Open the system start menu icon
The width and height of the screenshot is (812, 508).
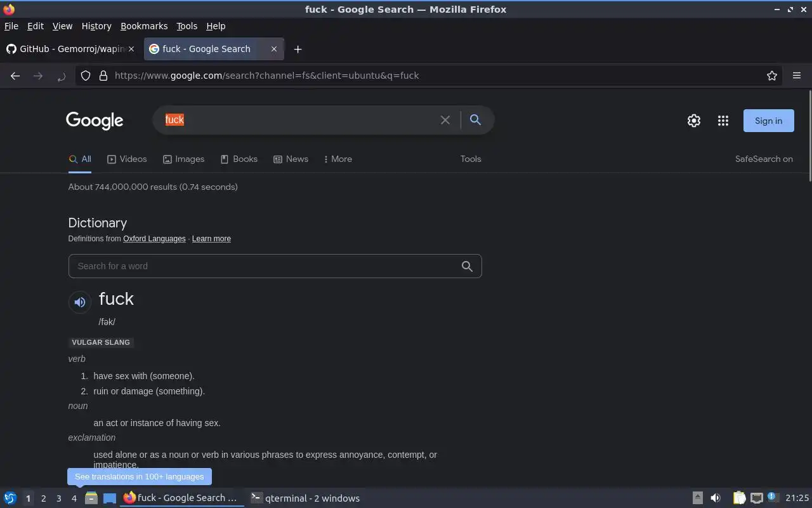tap(10, 498)
